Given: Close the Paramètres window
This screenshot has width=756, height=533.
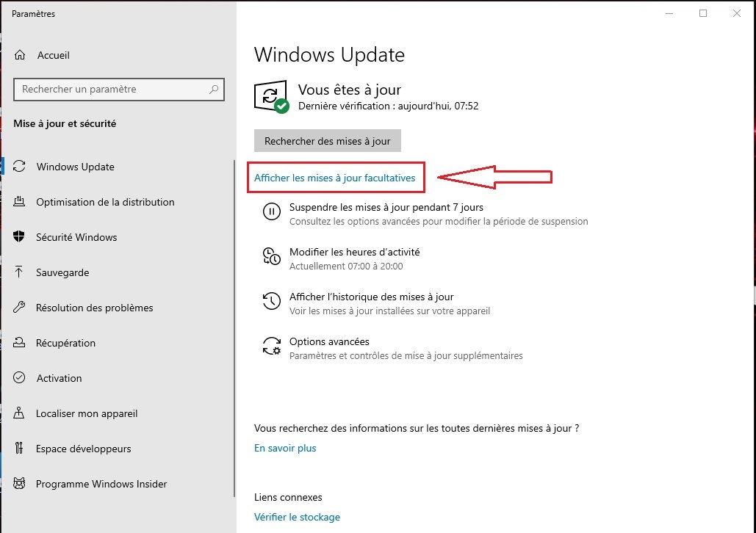Looking at the screenshot, I should point(737,13).
